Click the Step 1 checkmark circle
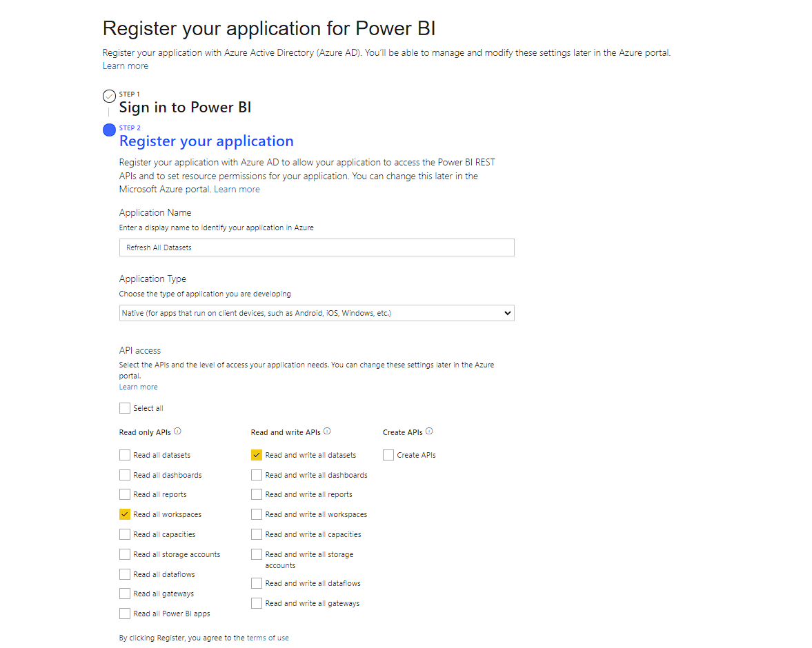812x648 pixels. [109, 96]
